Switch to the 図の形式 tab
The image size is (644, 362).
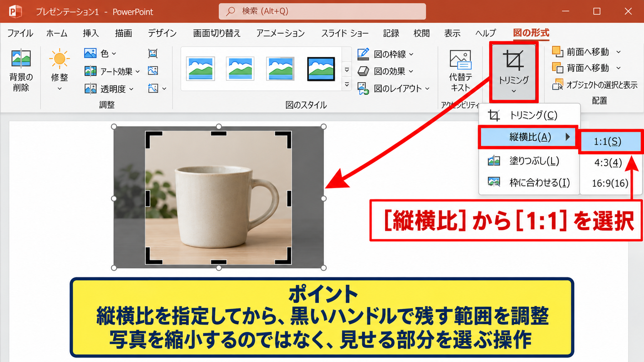pyautogui.click(x=531, y=33)
